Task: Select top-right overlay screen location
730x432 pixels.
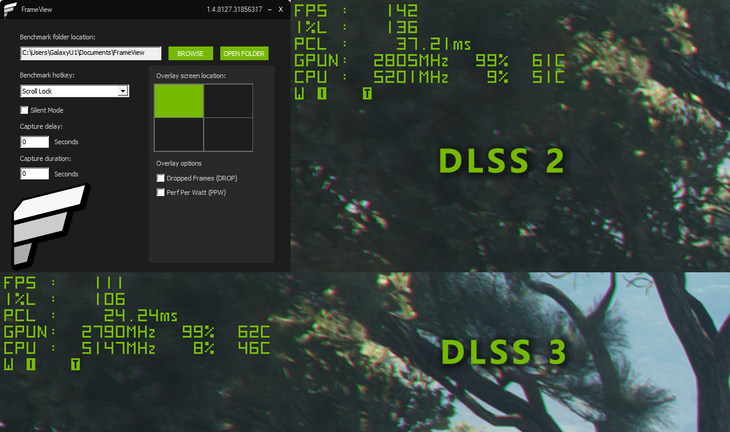Action: tap(228, 101)
